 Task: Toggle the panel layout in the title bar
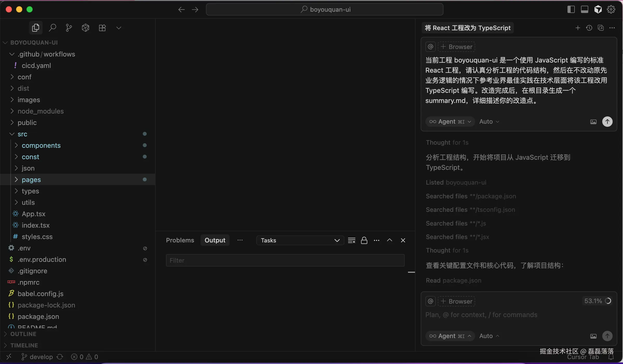(584, 9)
